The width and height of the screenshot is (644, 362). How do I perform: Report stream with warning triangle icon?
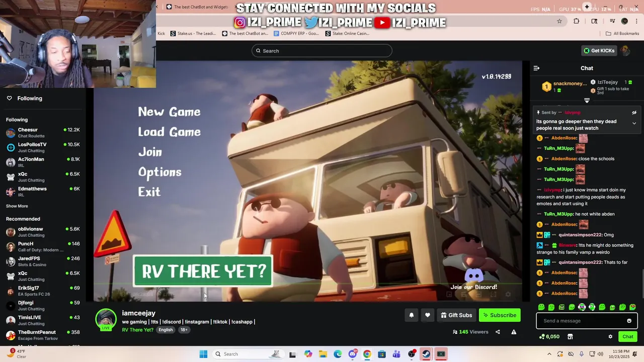514,332
